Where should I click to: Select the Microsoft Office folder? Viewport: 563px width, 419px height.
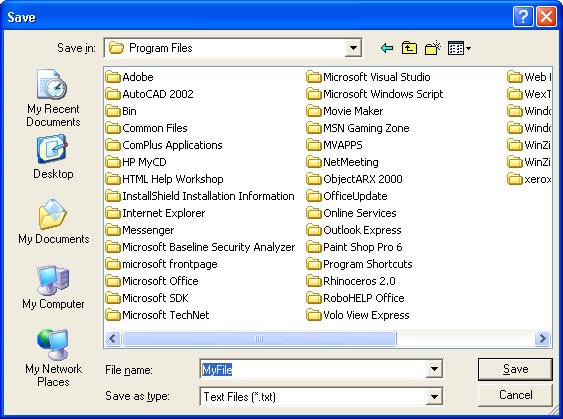152,281
